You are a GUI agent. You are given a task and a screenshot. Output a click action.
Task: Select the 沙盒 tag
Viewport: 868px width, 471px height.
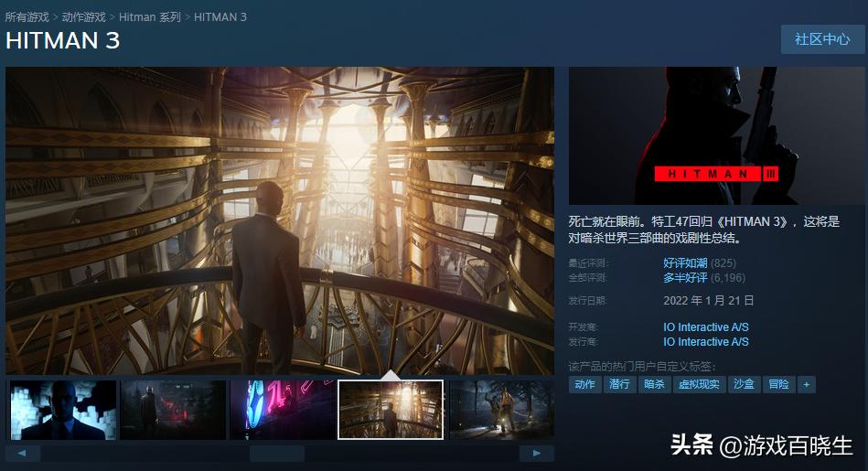(744, 384)
